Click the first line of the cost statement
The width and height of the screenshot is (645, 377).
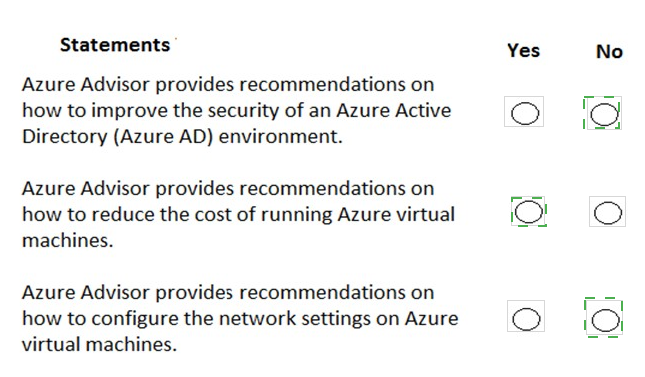pos(228,188)
